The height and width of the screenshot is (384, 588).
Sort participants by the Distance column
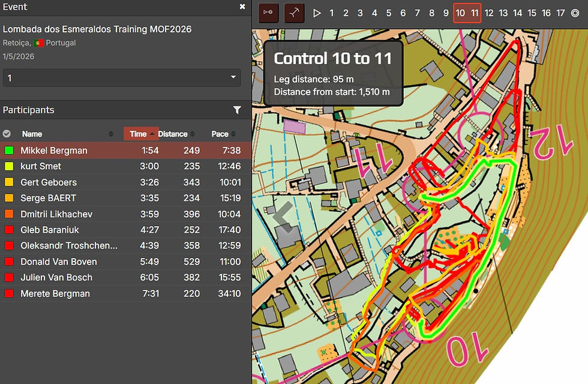pyautogui.click(x=173, y=134)
